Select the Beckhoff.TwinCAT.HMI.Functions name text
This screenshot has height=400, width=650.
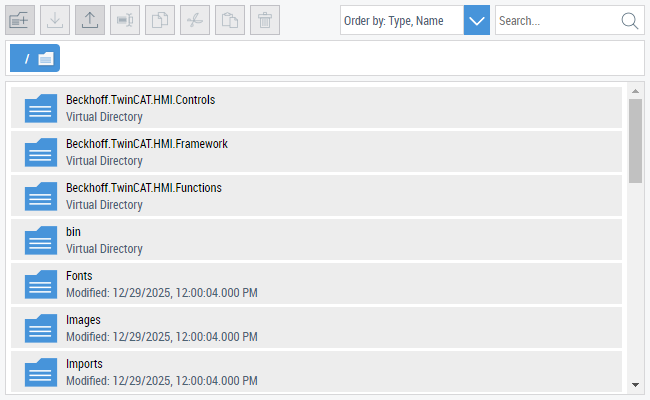[144, 188]
